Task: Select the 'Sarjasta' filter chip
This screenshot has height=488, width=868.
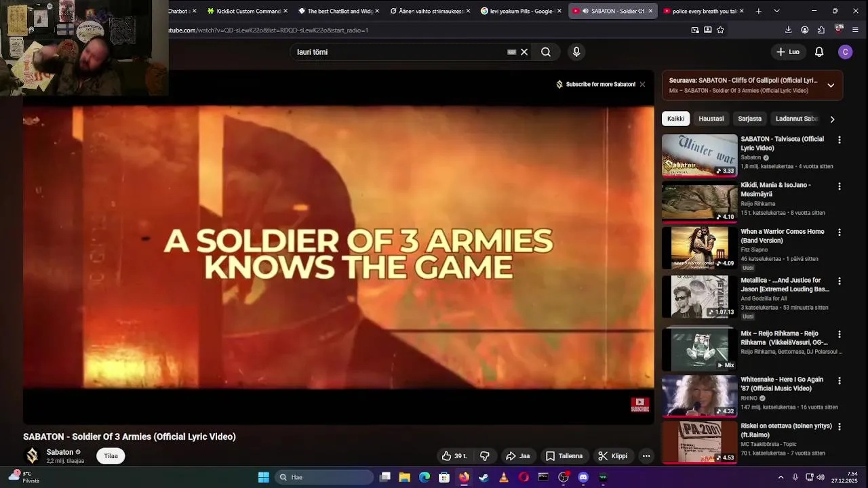Action: point(749,119)
